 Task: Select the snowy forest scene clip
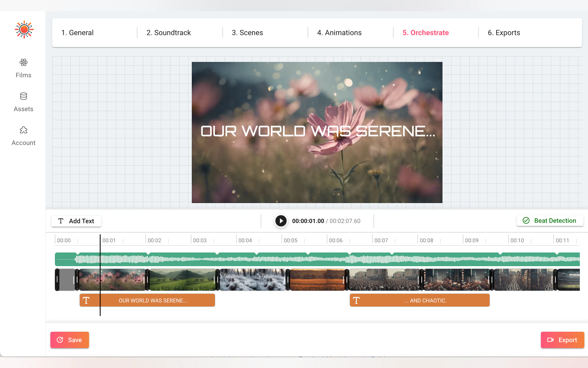(253, 280)
